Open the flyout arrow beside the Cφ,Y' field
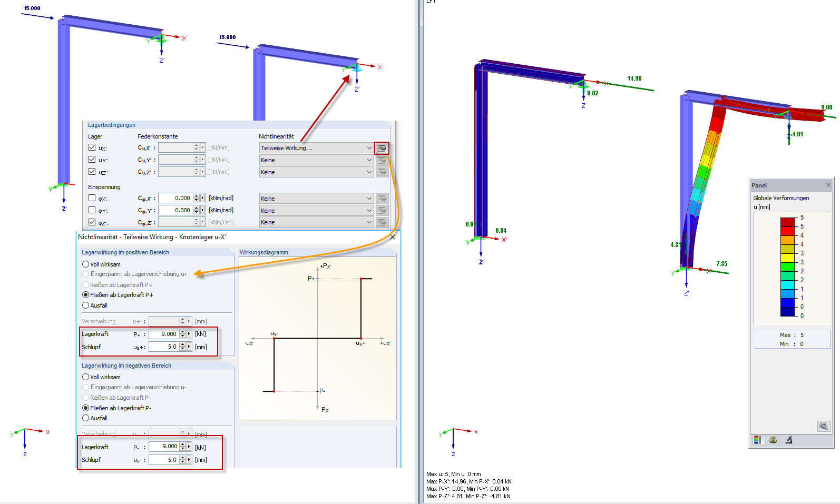Viewport: 840px width, 504px height. 203,210
